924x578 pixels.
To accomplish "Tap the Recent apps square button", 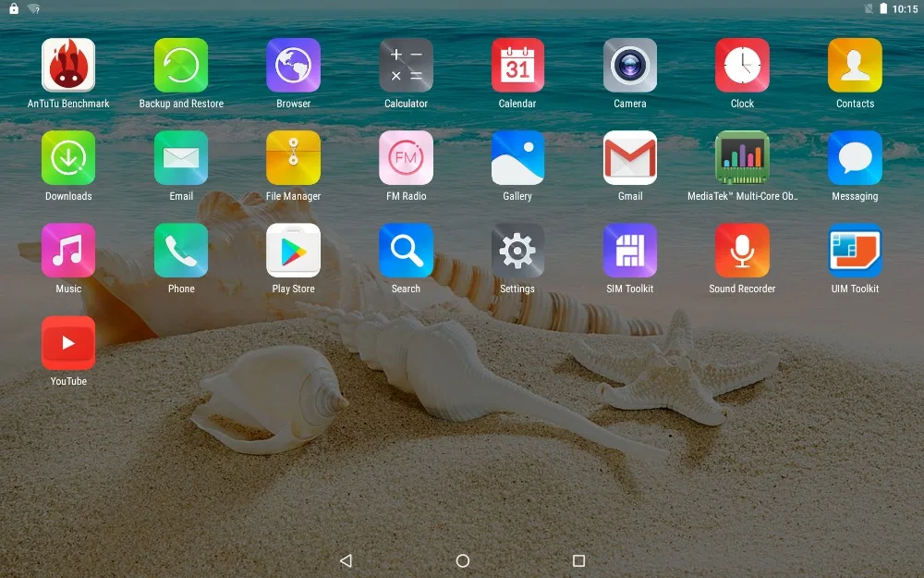I will point(578,560).
